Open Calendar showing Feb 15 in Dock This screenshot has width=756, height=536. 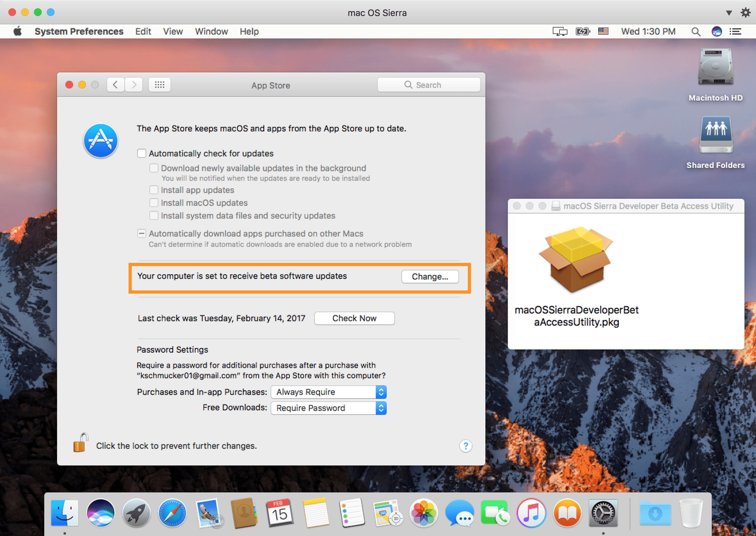pos(280,513)
